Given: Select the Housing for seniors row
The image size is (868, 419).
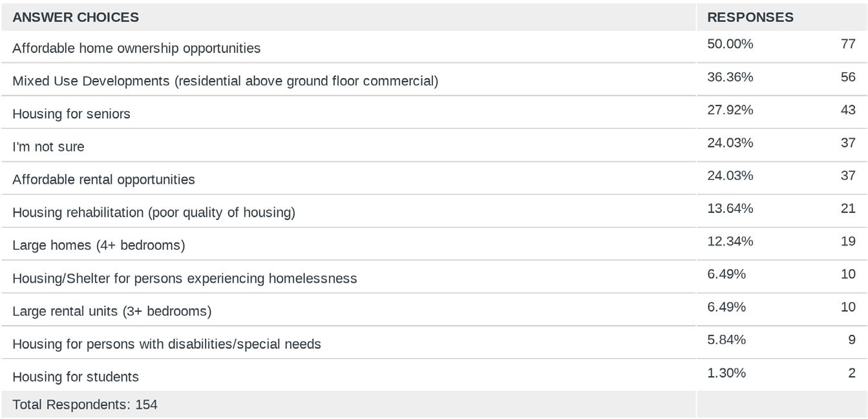Looking at the screenshot, I should pyautogui.click(x=71, y=114).
